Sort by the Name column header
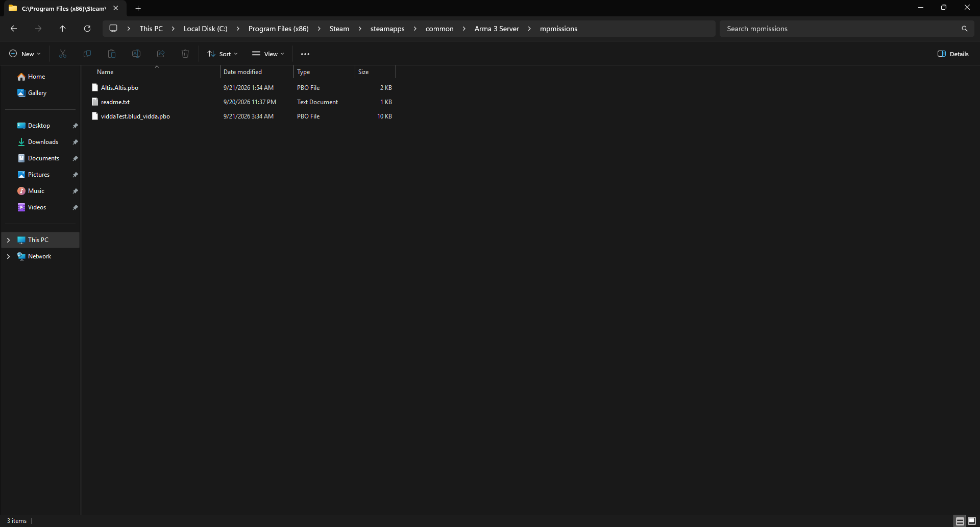980x527 pixels. (156, 72)
